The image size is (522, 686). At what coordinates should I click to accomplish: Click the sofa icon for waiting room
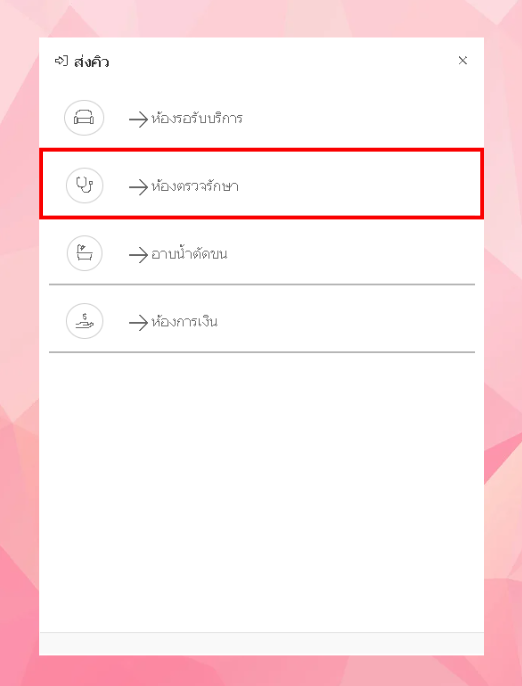[x=84, y=118]
